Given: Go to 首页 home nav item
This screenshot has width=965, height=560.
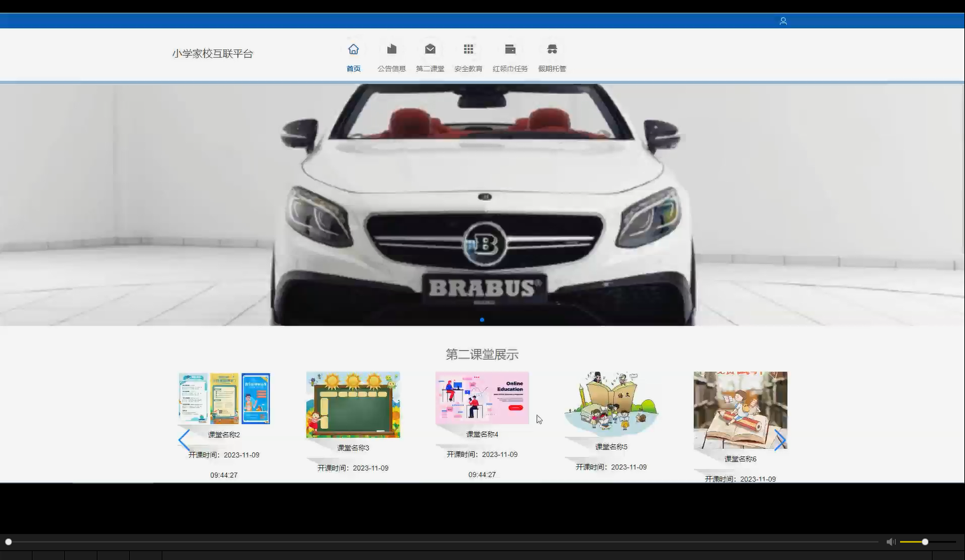Looking at the screenshot, I should point(353,57).
